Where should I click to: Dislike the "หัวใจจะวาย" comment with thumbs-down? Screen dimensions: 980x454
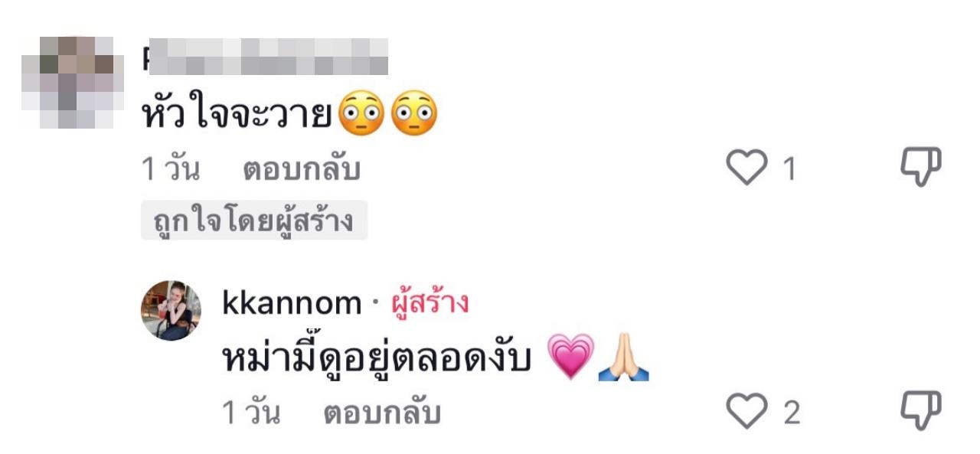pyautogui.click(x=920, y=168)
